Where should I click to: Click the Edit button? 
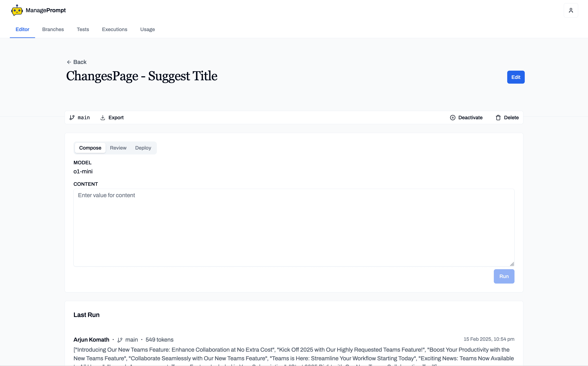point(515,77)
